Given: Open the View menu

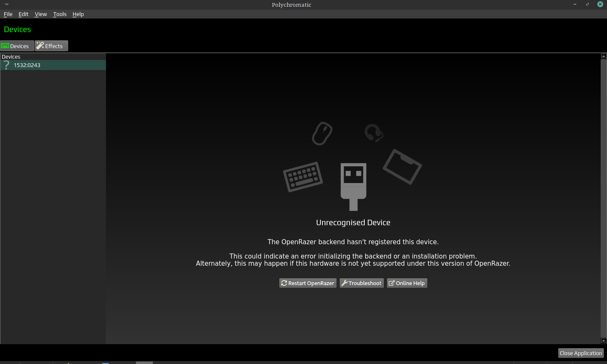Looking at the screenshot, I should 41,14.
